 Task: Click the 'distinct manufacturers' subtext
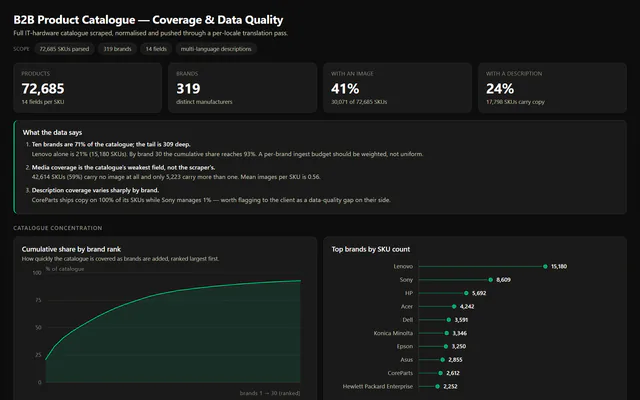(x=204, y=102)
